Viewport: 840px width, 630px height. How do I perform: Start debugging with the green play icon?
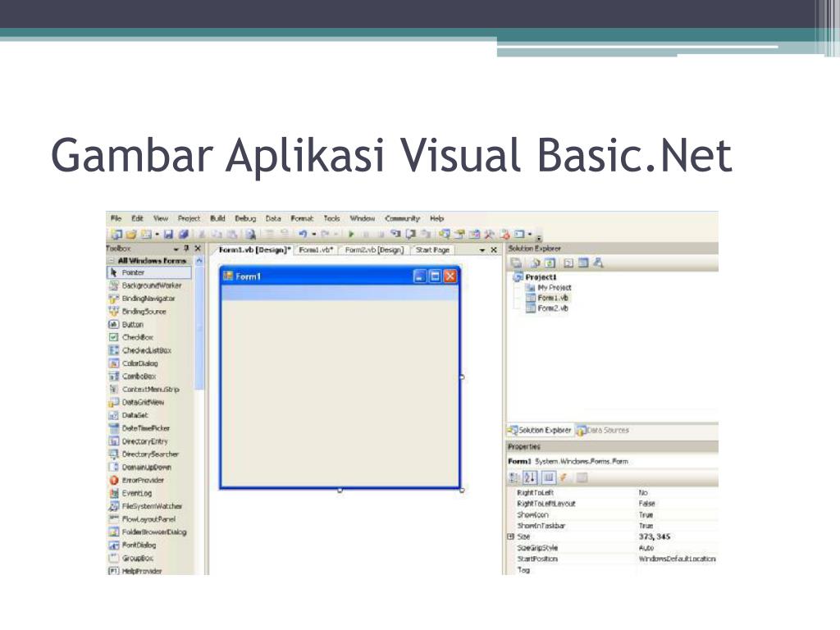(351, 234)
